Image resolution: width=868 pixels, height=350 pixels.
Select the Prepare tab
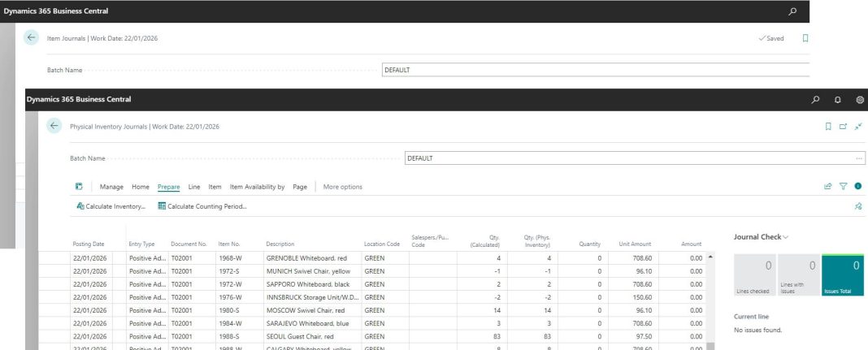[x=169, y=187]
